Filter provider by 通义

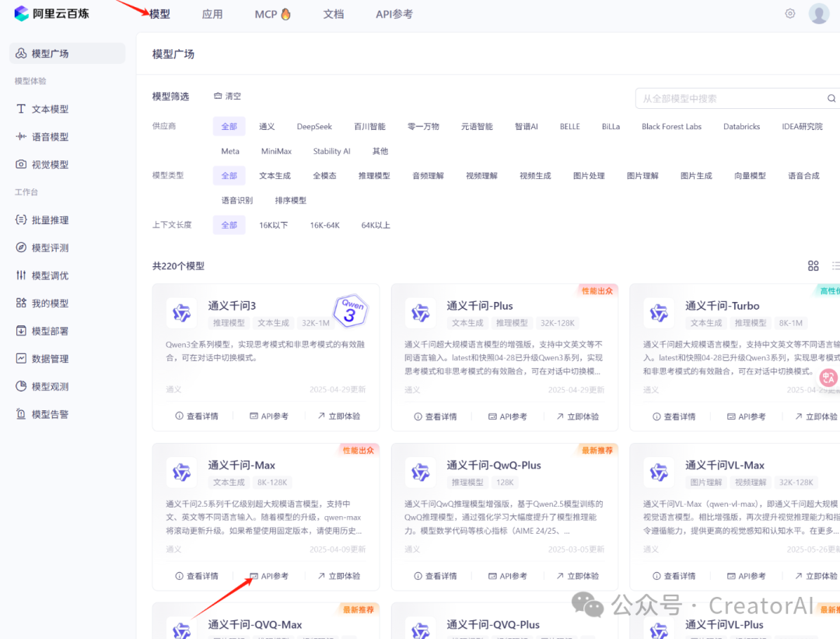click(267, 127)
